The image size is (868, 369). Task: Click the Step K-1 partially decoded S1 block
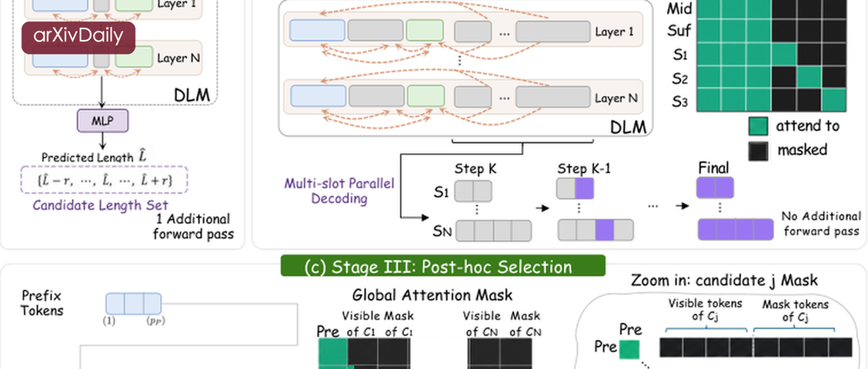(575, 188)
